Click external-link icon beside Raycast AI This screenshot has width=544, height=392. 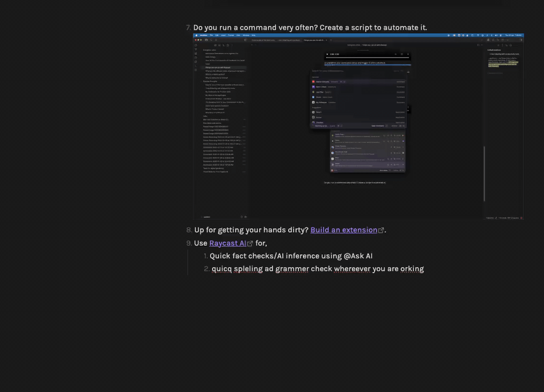[250, 244]
